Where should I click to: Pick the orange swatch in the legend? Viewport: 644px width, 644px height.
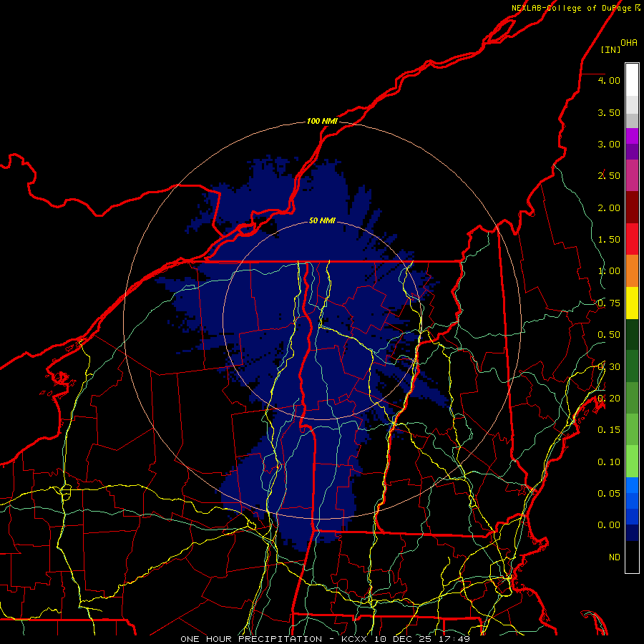coord(632,271)
